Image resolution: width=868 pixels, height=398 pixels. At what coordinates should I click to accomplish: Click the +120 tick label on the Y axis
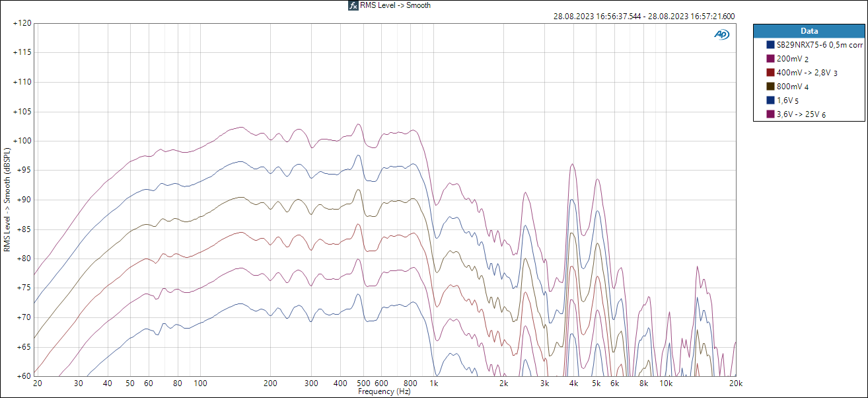(x=22, y=23)
